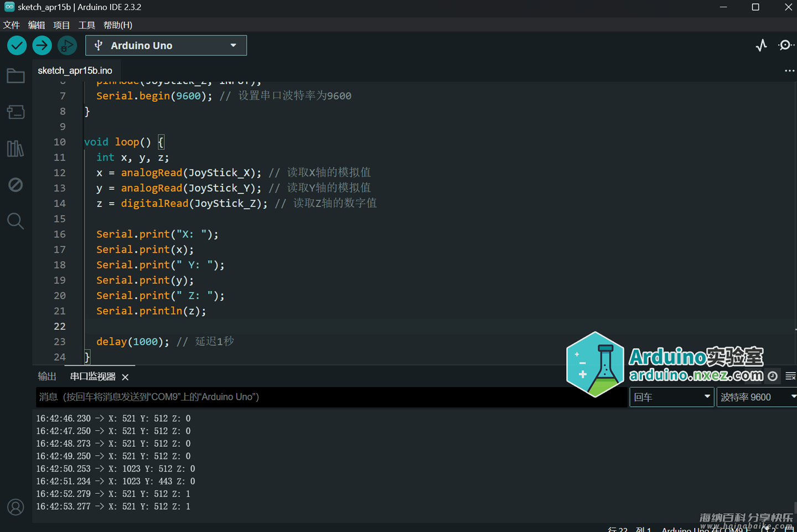Open the user account profile icon
Viewport: 797px width, 532px height.
pos(15,507)
